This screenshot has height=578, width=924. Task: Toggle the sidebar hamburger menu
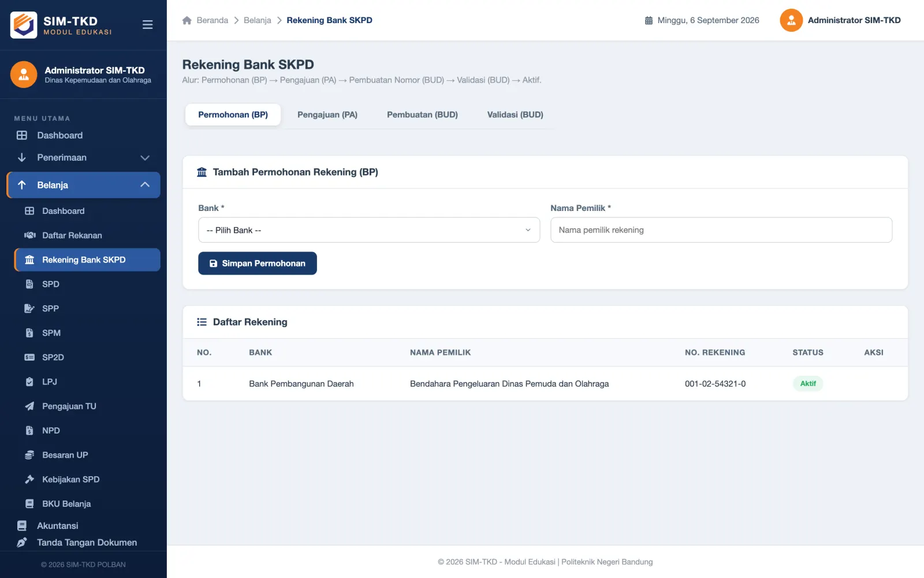pos(147,25)
